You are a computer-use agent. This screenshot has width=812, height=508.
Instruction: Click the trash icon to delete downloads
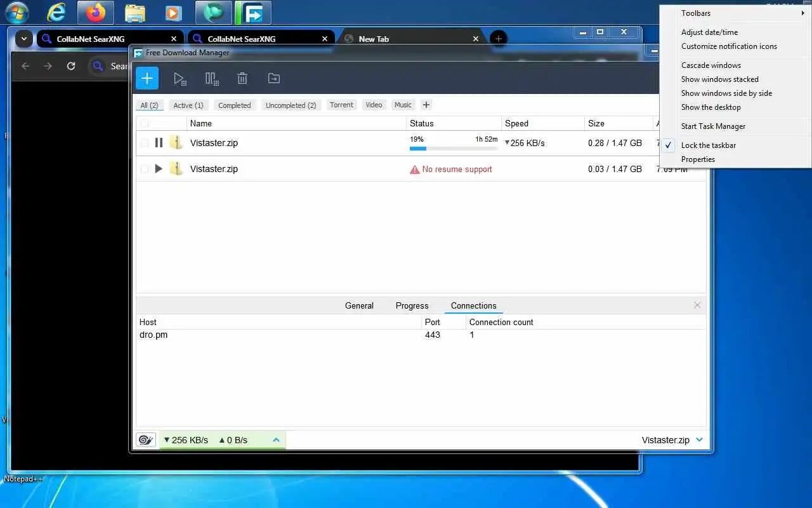click(x=242, y=78)
